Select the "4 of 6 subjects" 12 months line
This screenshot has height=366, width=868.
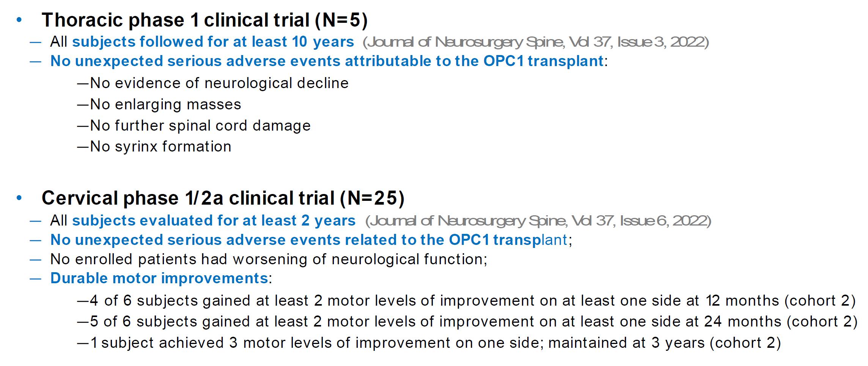[x=467, y=301]
